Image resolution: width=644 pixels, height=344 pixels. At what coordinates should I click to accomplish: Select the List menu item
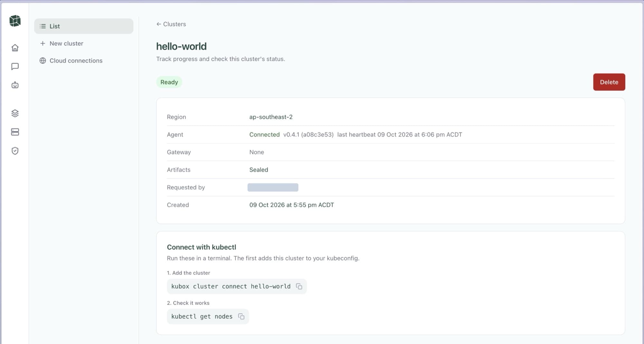[84, 26]
